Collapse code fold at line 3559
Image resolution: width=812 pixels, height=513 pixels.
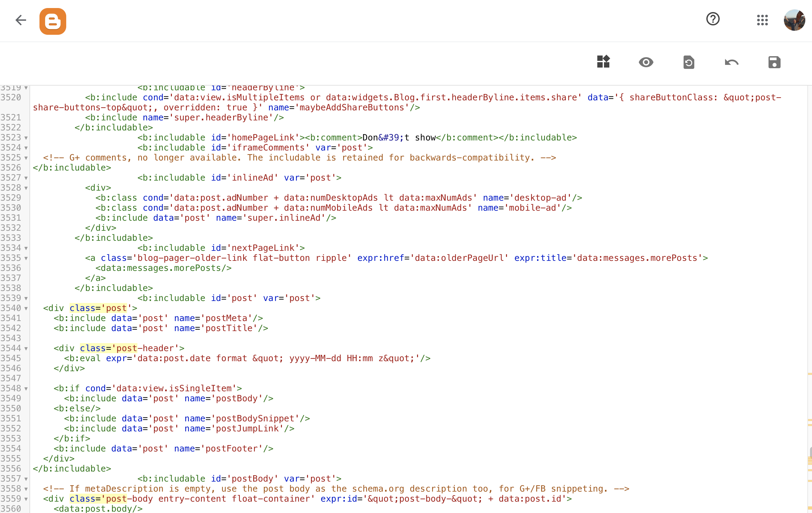click(26, 499)
